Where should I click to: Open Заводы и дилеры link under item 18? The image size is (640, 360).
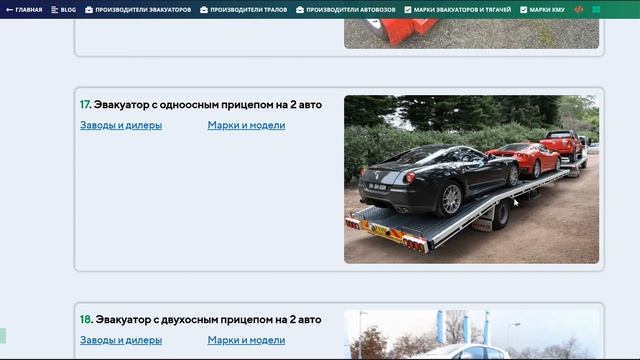121,340
